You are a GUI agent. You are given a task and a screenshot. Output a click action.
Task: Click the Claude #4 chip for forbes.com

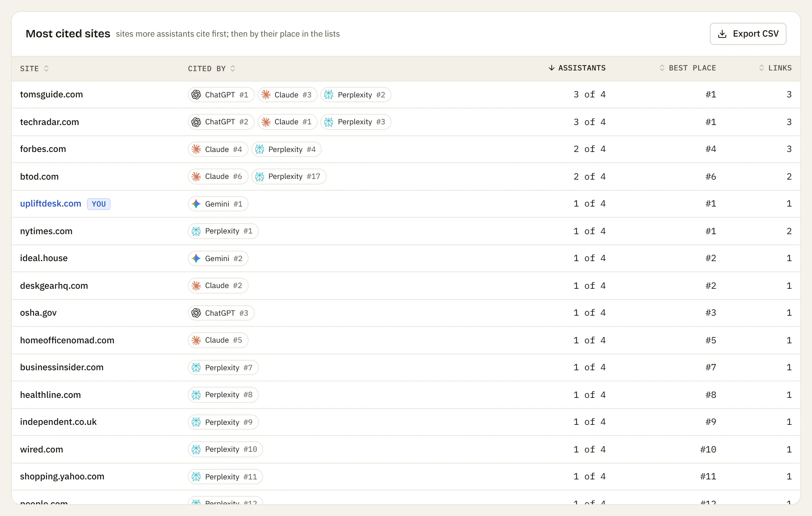(218, 149)
